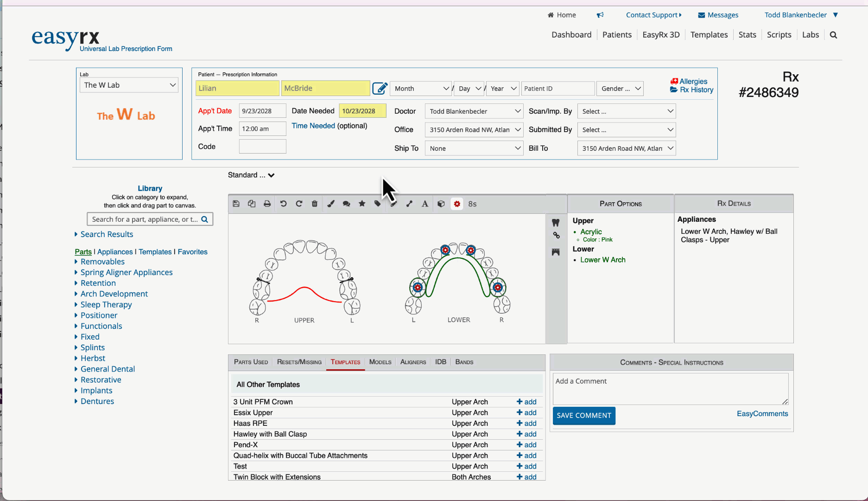Click the Add a Comment text area
868x501 pixels.
(671, 389)
